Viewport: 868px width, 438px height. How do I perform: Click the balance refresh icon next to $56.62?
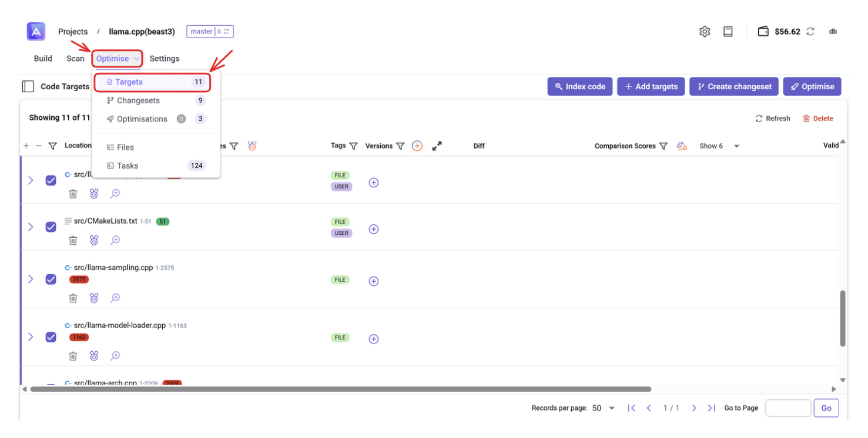(810, 32)
